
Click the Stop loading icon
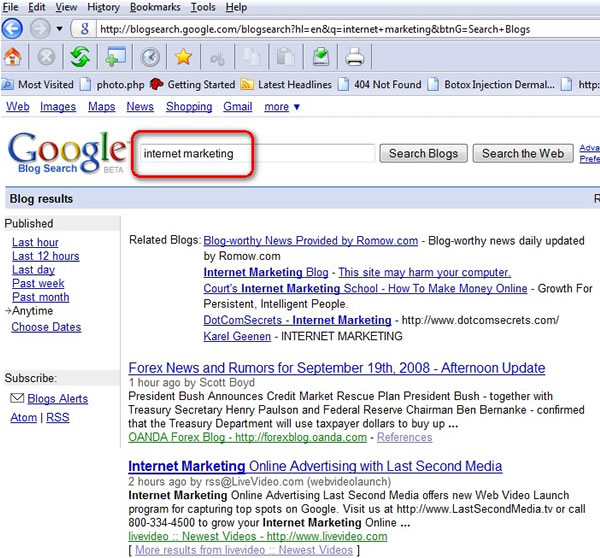click(x=46, y=57)
